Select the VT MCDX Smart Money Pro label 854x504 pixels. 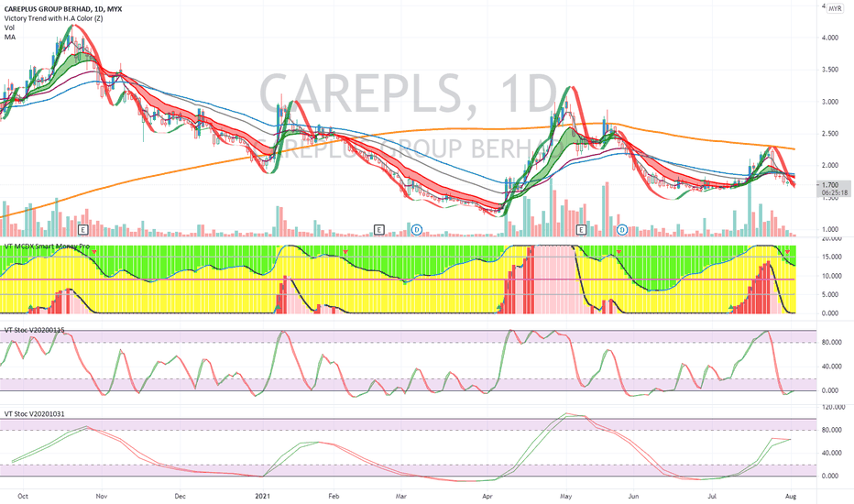(47, 247)
